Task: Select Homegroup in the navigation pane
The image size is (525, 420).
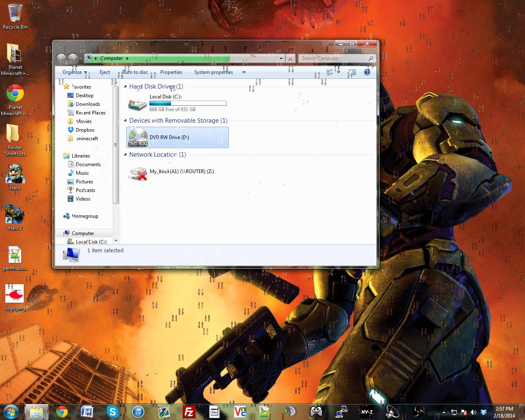Action: click(84, 216)
